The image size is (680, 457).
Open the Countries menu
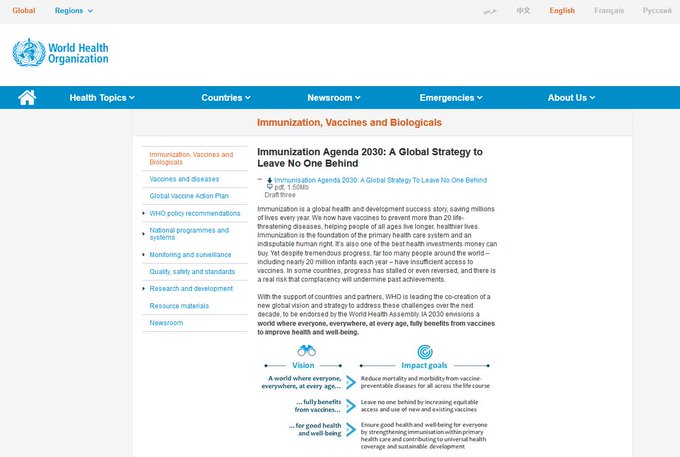(226, 98)
